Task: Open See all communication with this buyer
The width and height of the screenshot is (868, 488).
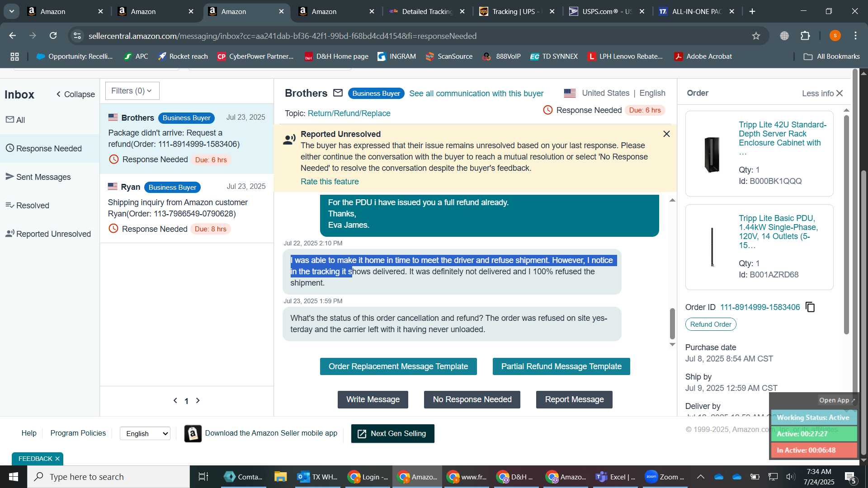Action: point(476,94)
